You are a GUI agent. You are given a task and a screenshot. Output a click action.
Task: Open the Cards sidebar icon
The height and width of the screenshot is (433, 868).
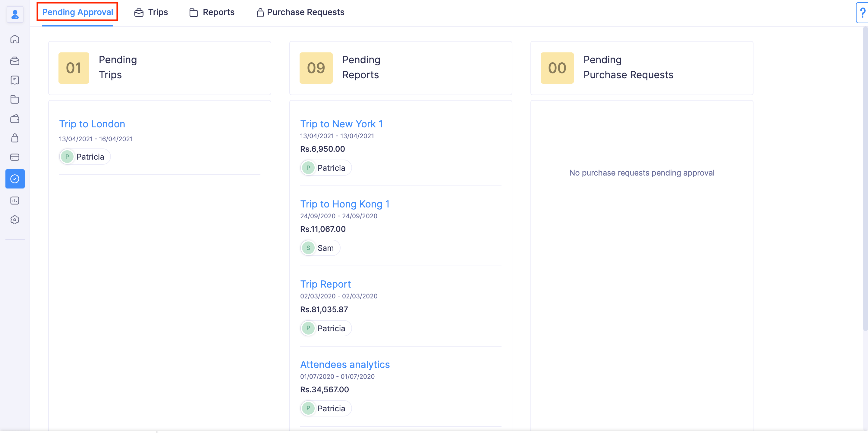(15, 157)
